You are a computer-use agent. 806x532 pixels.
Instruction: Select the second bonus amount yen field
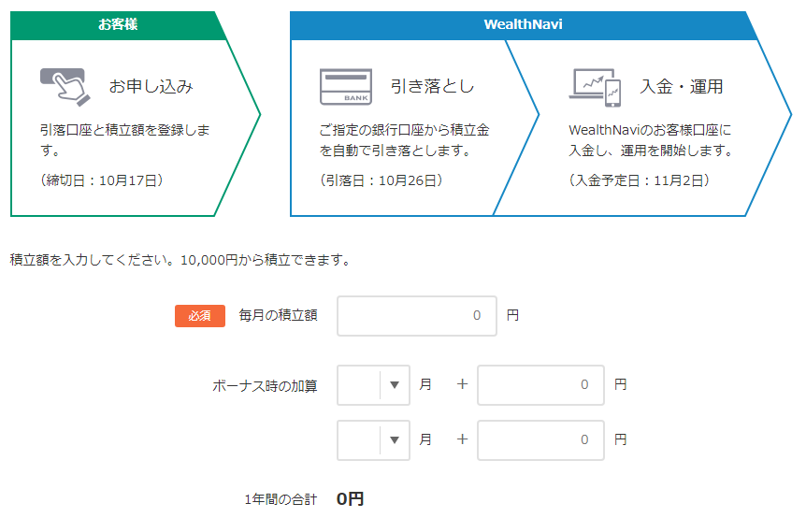click(540, 439)
